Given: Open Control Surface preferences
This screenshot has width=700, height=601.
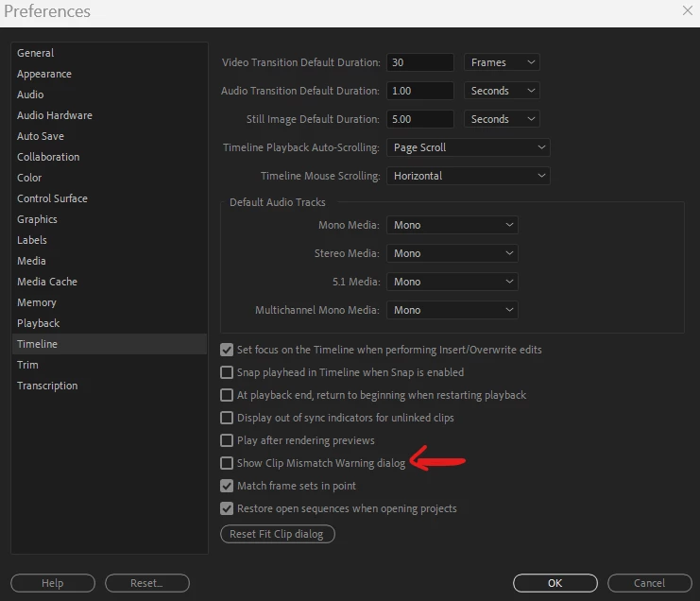Looking at the screenshot, I should (x=110, y=198).
